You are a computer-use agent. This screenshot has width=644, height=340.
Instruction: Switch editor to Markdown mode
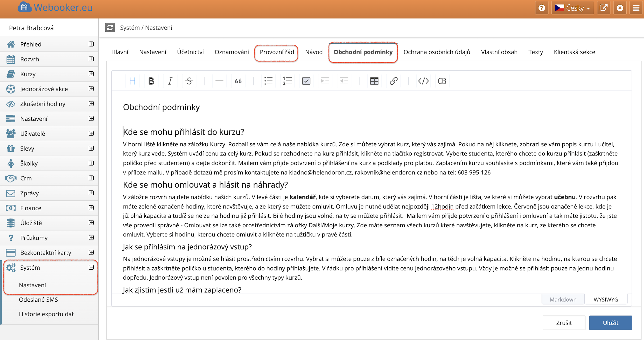pos(563,299)
